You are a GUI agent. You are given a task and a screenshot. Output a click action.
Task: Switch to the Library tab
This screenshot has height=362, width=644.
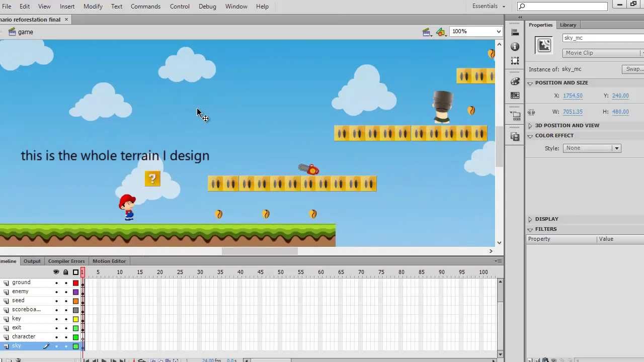(x=568, y=25)
